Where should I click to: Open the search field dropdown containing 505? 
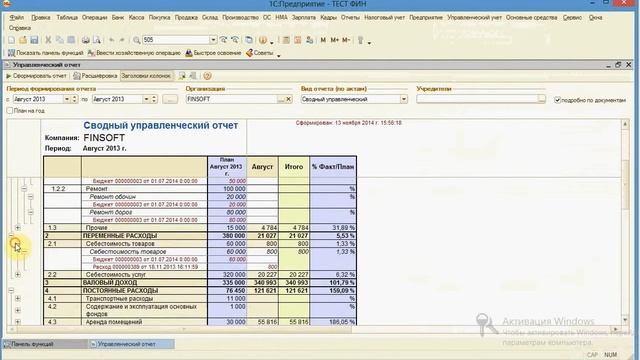pos(213,40)
